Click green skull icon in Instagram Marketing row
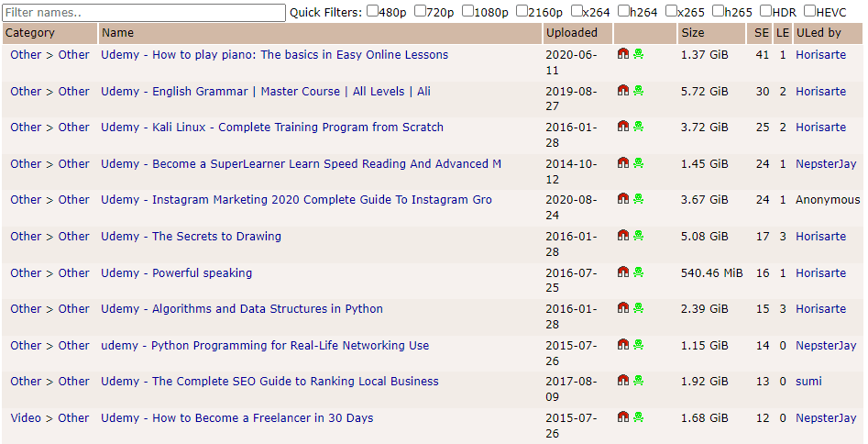This screenshot has height=444, width=868. (x=638, y=199)
